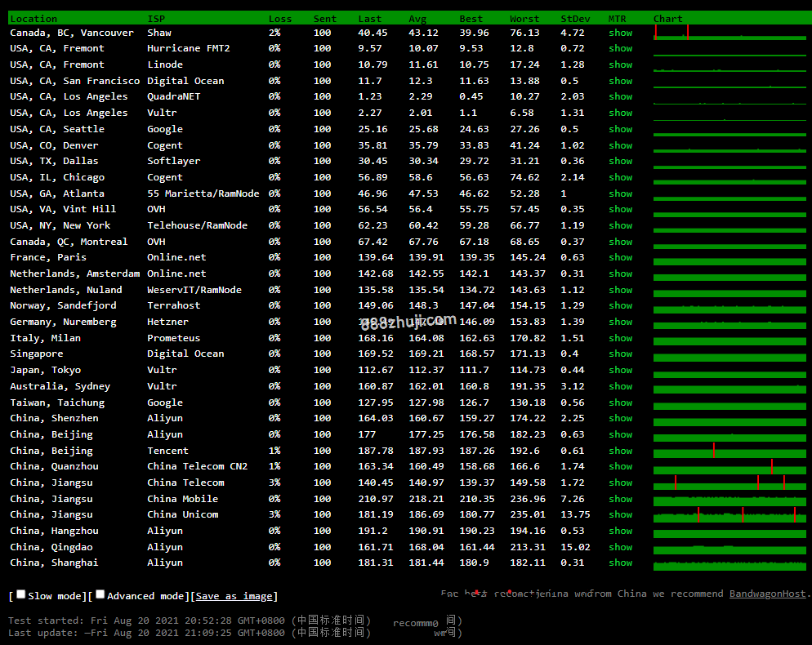
Task: Show MTR for France, Paris Online.net
Action: pos(620,257)
